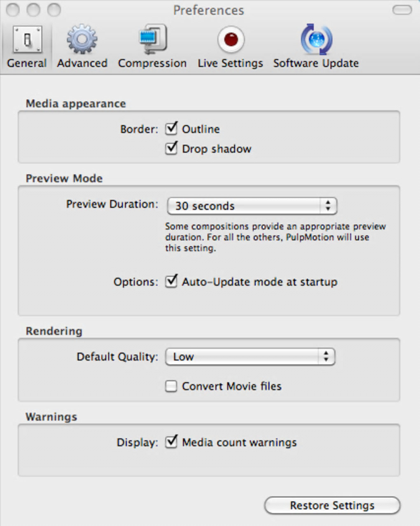This screenshot has height=526, width=420.
Task: Click the Restore Settings button
Action: click(x=332, y=505)
